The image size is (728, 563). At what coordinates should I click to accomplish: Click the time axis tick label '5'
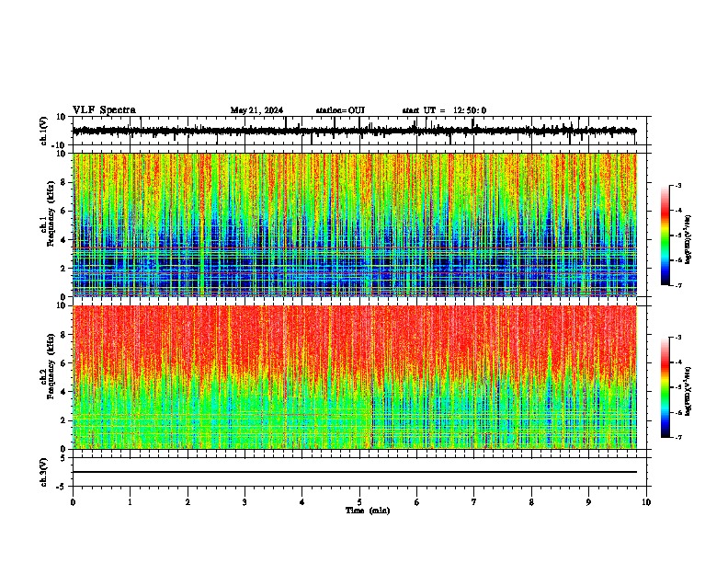[x=359, y=502]
